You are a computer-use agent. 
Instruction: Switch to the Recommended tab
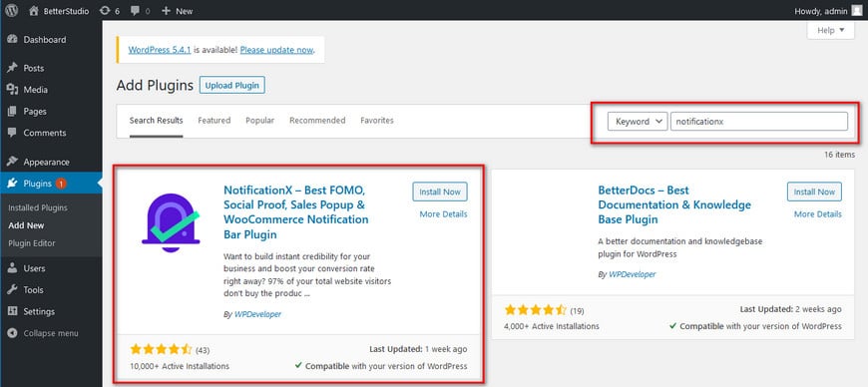[317, 120]
